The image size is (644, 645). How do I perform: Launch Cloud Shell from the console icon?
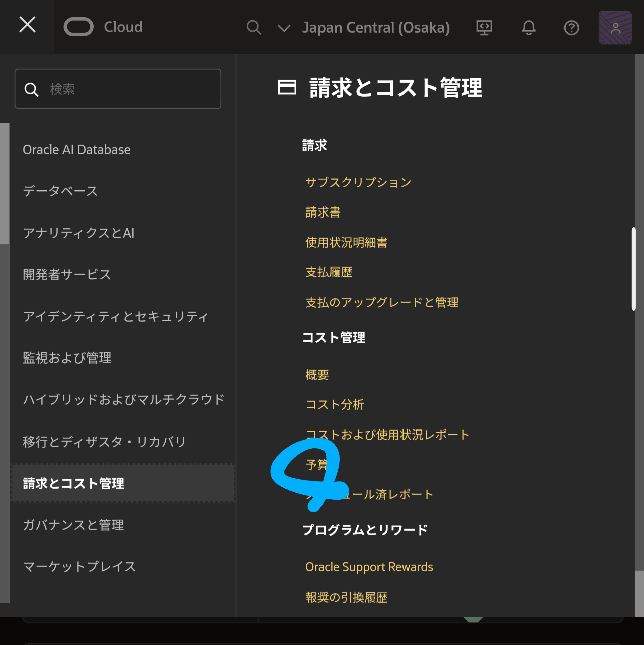pos(484,28)
